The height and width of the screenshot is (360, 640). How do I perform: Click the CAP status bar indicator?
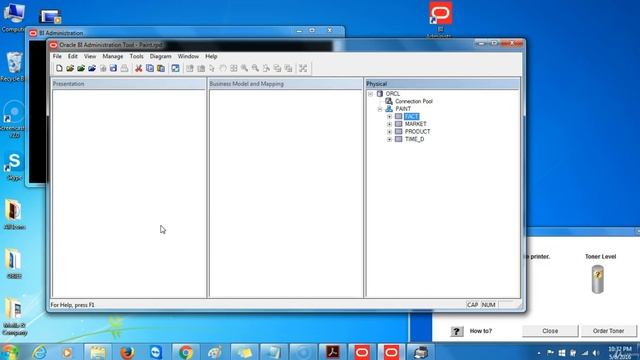(472, 305)
